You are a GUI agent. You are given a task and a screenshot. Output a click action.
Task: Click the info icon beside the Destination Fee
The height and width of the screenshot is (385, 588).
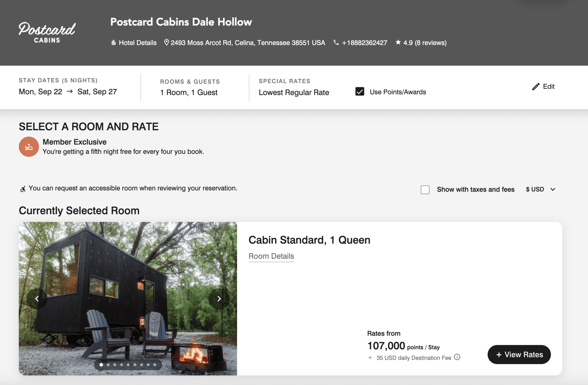pyautogui.click(x=457, y=357)
